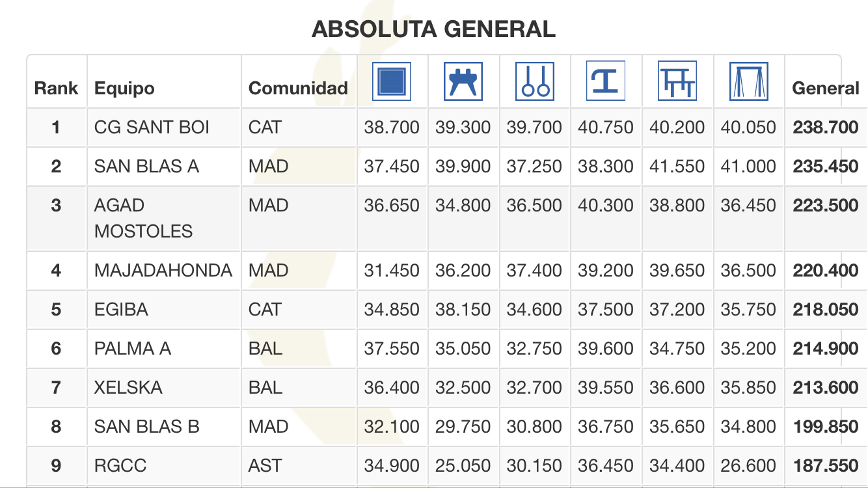
Task: Click the parallel bars apparatus icon
Action: (x=677, y=81)
